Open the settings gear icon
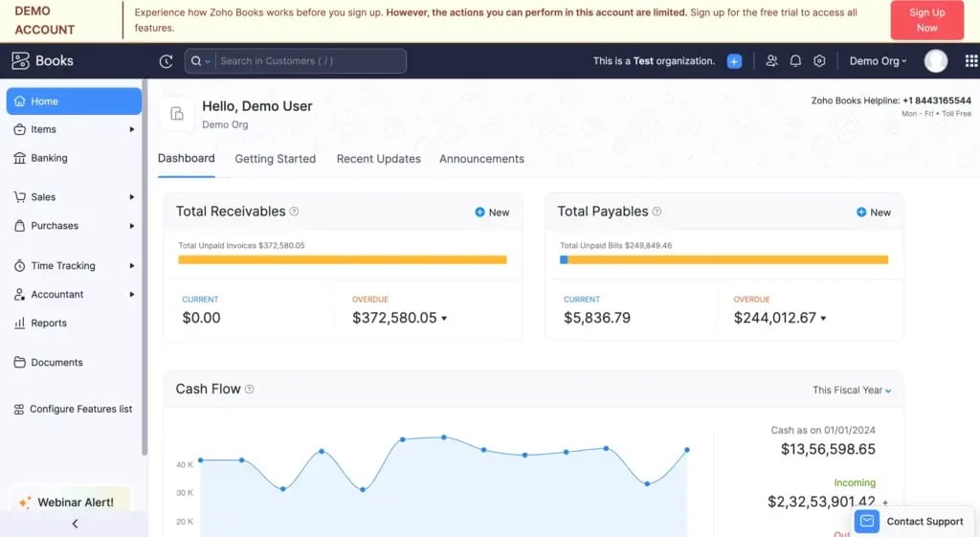Image resolution: width=980 pixels, height=537 pixels. click(x=819, y=61)
